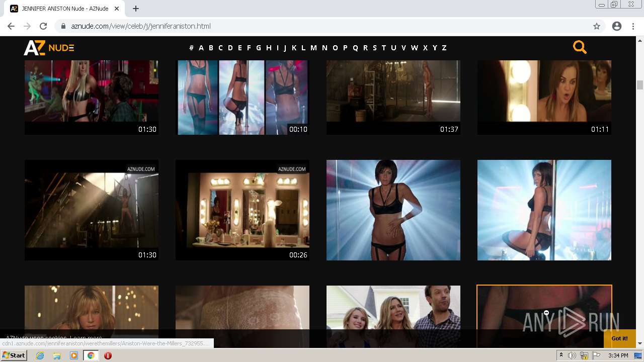Viewport: 644px width, 362px height.
Task: Dismiss cookie notice with Got it! button
Action: (620, 338)
